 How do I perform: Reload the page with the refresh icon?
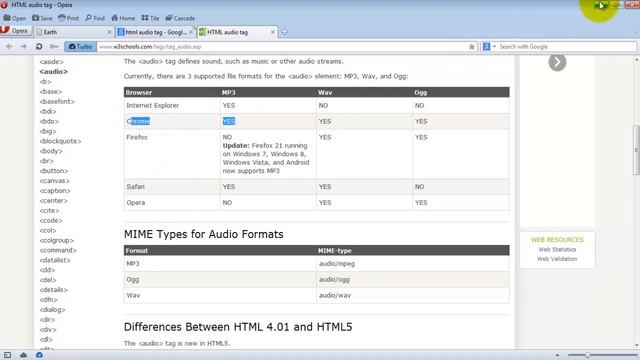[x=39, y=47]
